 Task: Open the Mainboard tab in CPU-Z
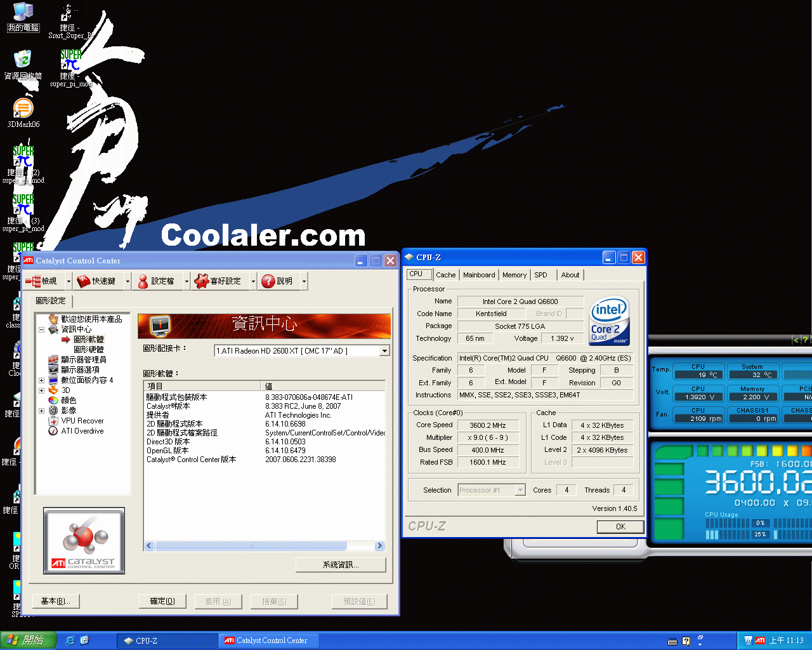479,275
